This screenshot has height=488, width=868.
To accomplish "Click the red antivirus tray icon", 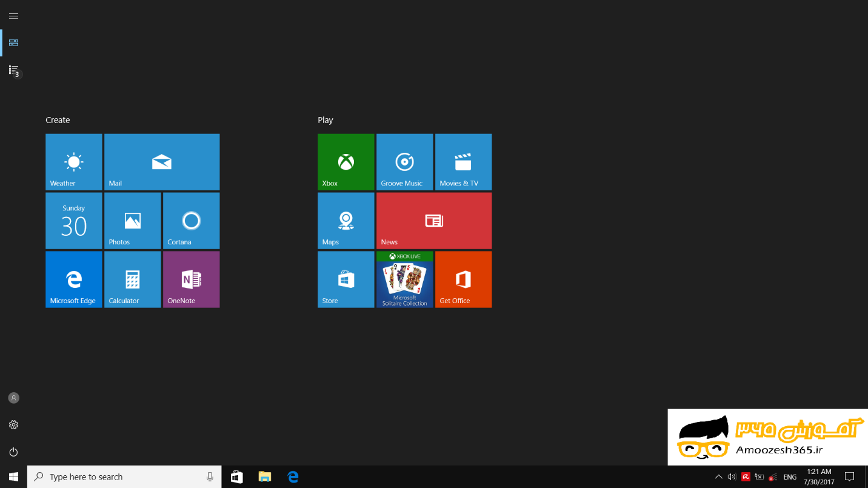I will click(746, 477).
